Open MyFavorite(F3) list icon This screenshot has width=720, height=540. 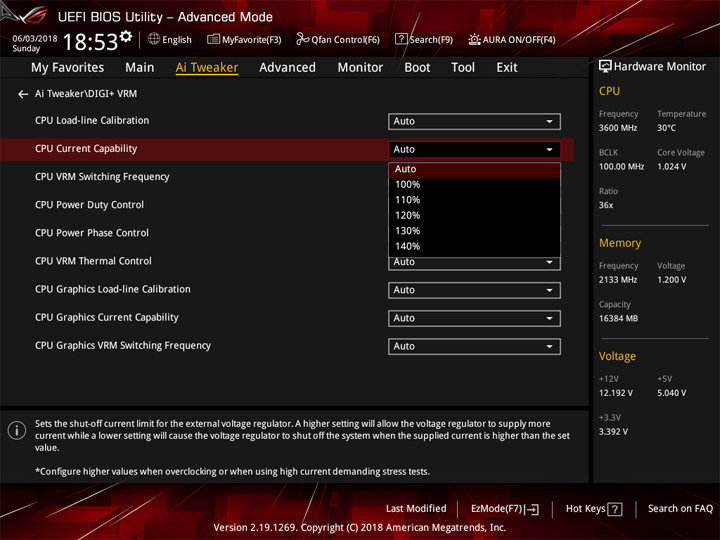[213, 39]
